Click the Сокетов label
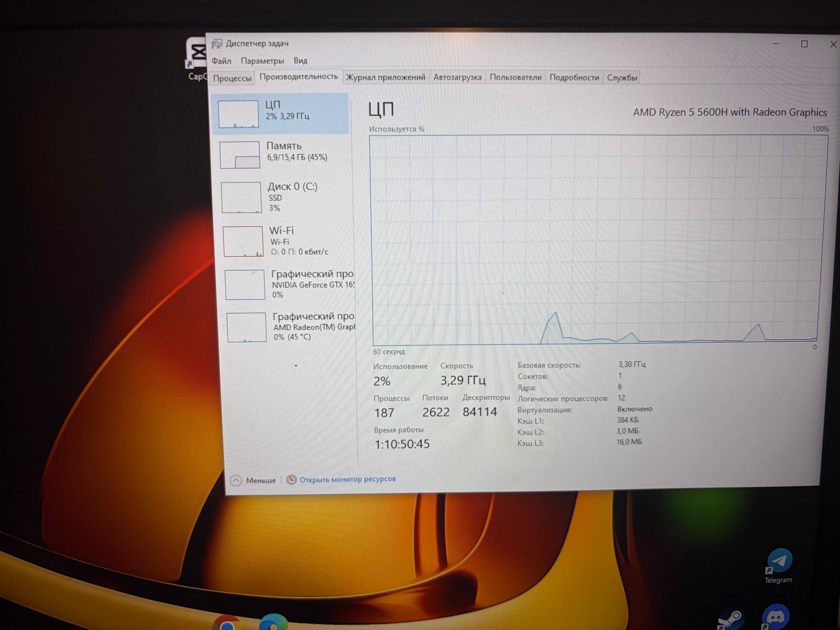Image resolution: width=840 pixels, height=630 pixels. (x=533, y=377)
